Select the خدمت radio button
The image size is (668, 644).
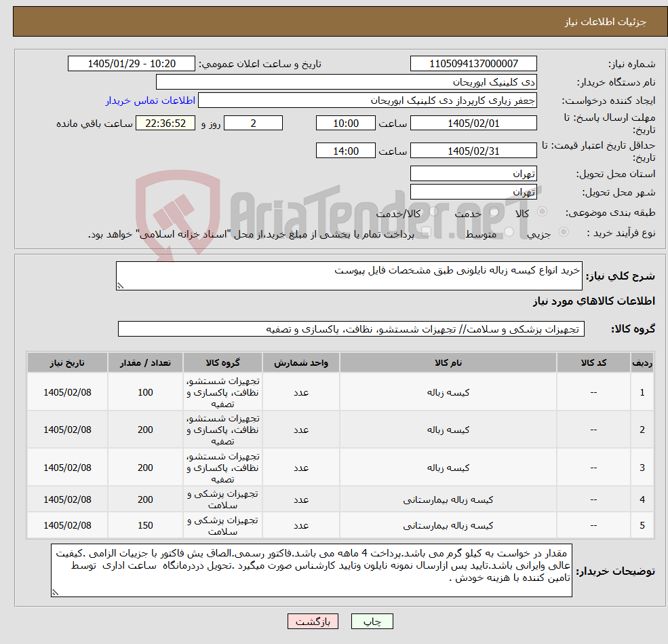pyautogui.click(x=494, y=212)
